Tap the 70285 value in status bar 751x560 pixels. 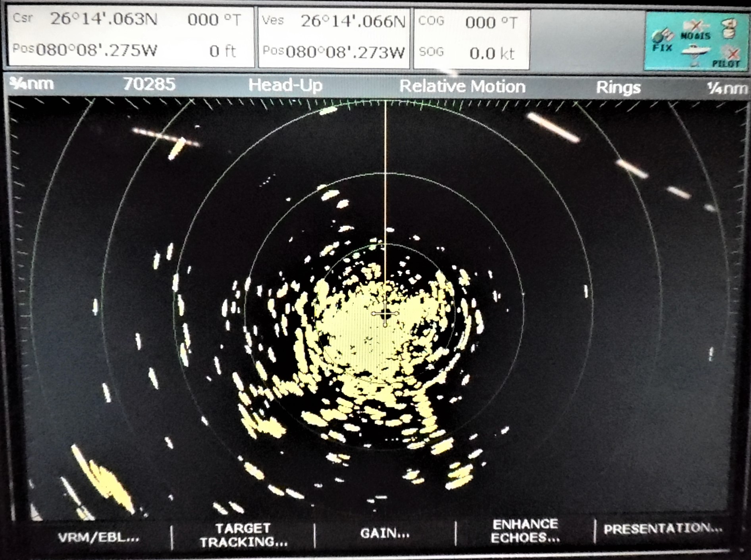(149, 84)
